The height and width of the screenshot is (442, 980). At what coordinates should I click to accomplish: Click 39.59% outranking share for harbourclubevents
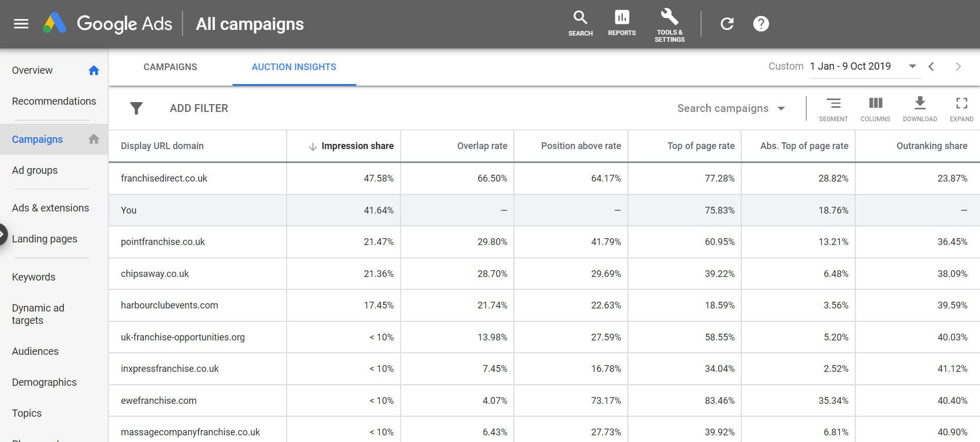tap(952, 305)
